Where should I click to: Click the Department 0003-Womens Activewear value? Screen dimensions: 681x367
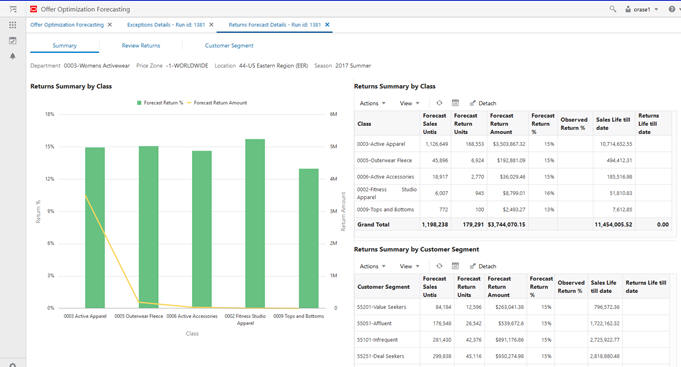pos(96,66)
